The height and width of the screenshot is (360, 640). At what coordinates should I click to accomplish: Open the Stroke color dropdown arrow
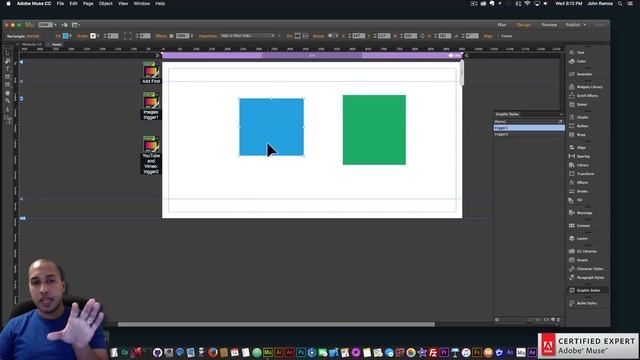pyautogui.click(x=98, y=36)
